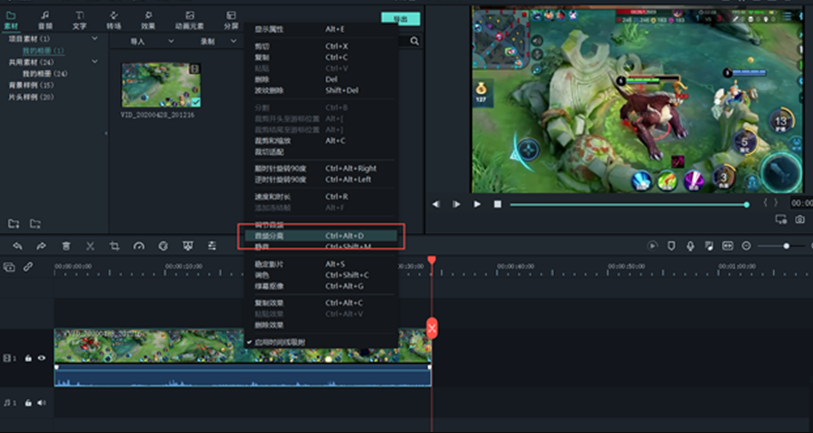Choose the Ctrl+Alt+Right rotate clockwise entry

pyautogui.click(x=321, y=169)
